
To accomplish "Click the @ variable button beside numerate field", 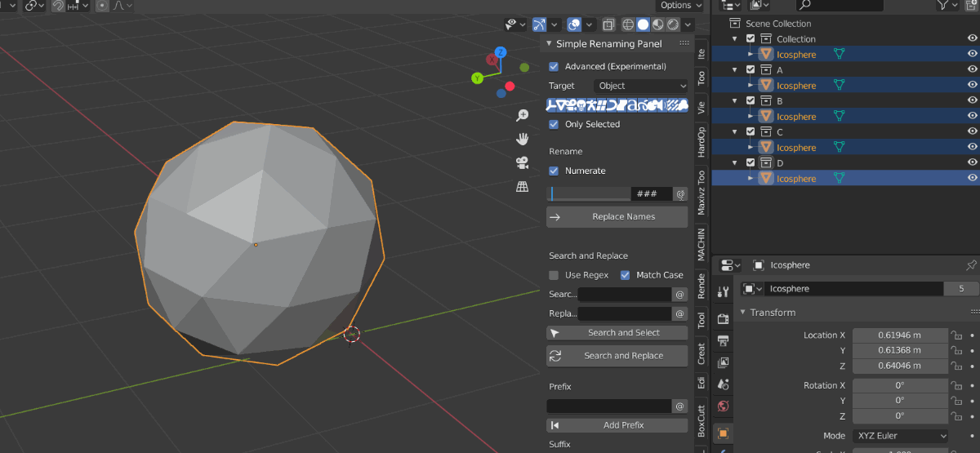I will [679, 194].
